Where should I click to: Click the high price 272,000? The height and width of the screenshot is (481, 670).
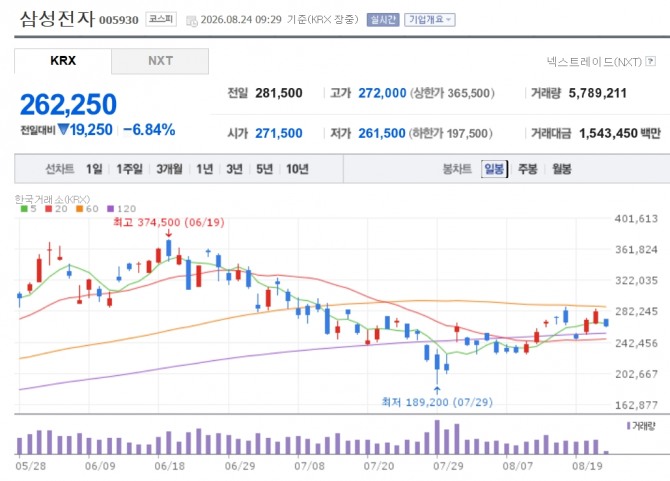[382, 93]
